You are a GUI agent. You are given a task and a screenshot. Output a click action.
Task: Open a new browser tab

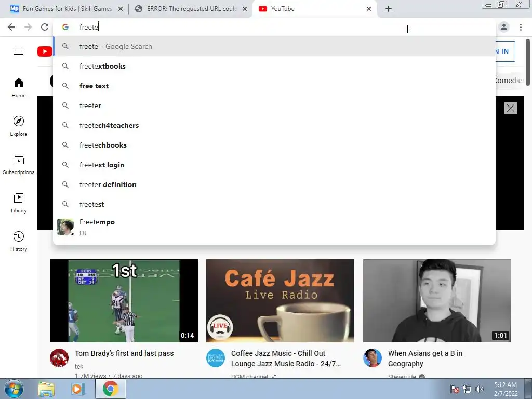[x=389, y=9]
